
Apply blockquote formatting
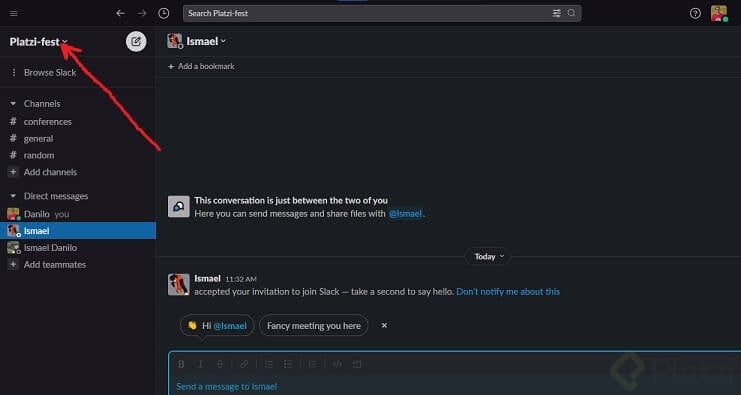coord(312,364)
